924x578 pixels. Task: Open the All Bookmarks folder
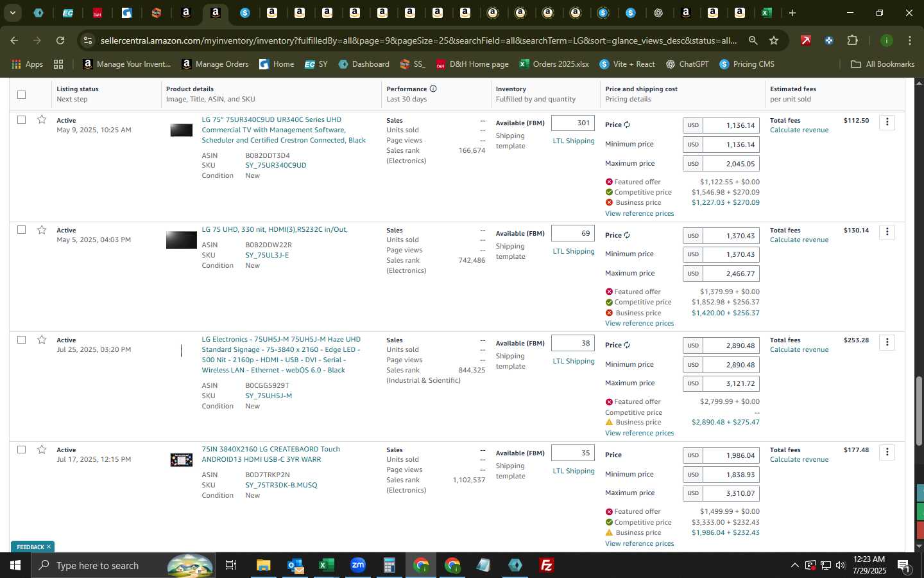pos(882,64)
